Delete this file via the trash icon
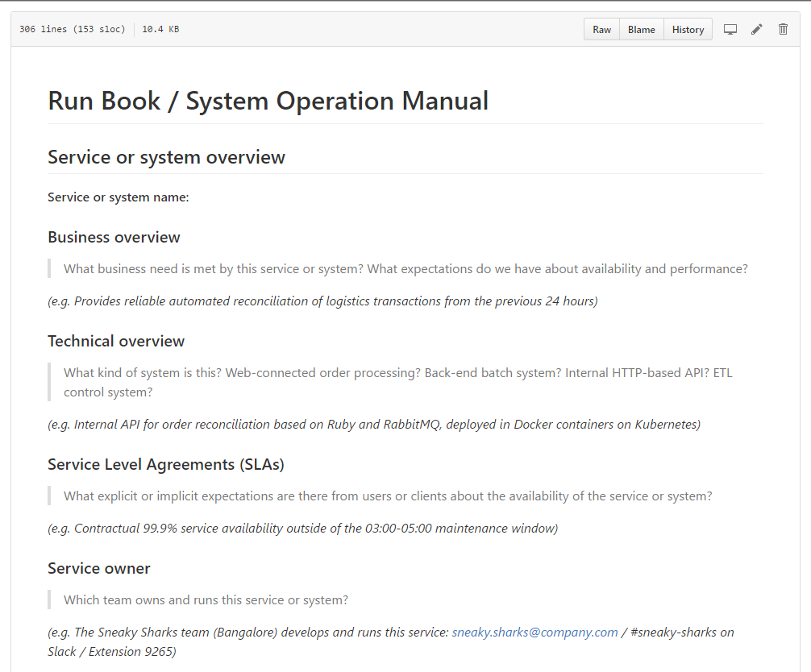Image resolution: width=811 pixels, height=672 pixels. tap(783, 29)
